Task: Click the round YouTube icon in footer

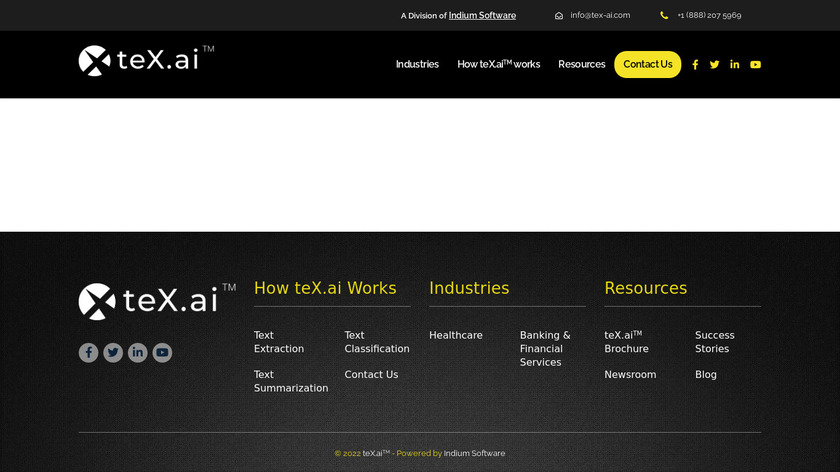Action: 162,353
